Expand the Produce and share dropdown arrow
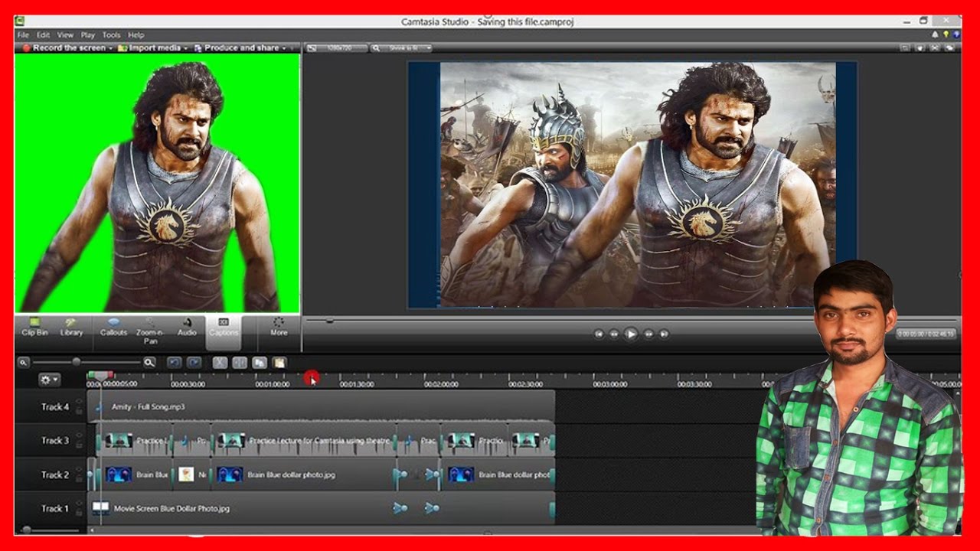 click(284, 48)
